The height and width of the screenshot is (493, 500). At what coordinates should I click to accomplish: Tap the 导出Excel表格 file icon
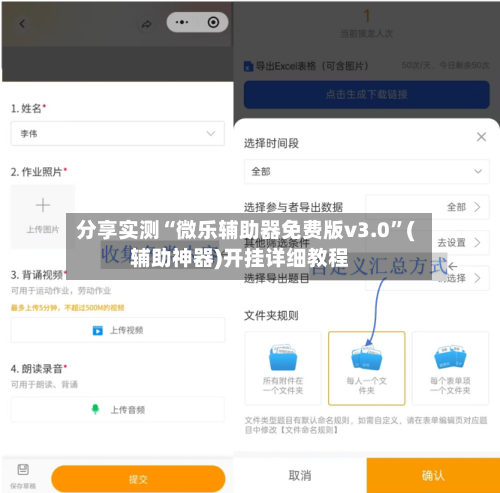pos(248,66)
